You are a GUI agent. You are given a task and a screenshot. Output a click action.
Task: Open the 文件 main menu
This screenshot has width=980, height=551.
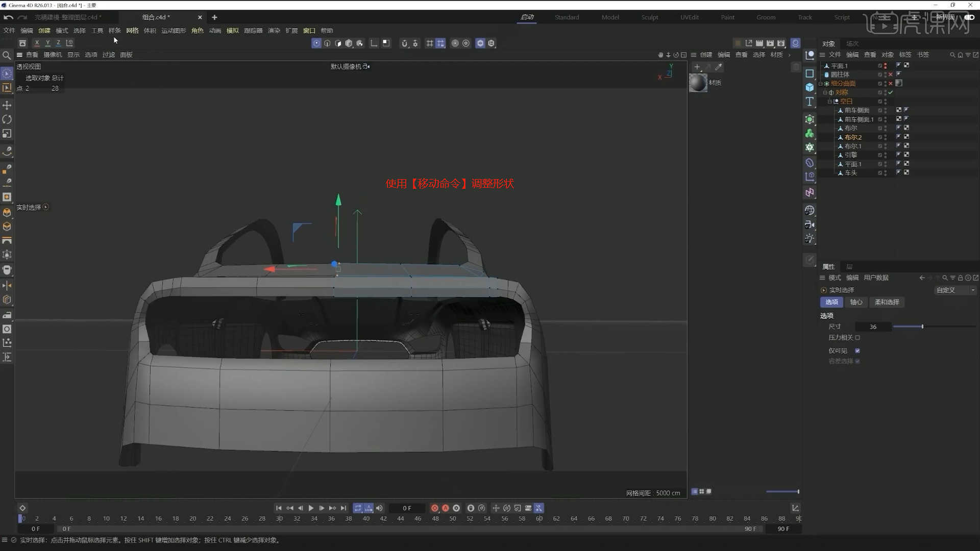9,31
